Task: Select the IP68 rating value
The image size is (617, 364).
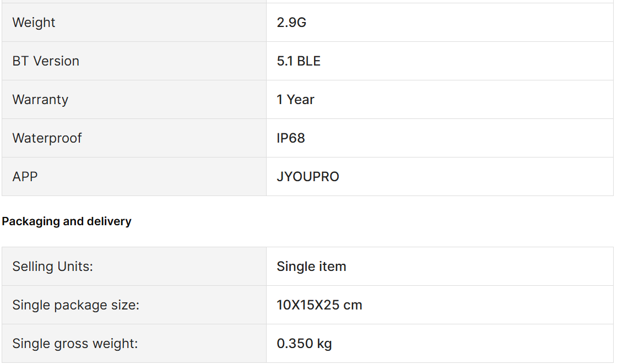Action: point(290,138)
